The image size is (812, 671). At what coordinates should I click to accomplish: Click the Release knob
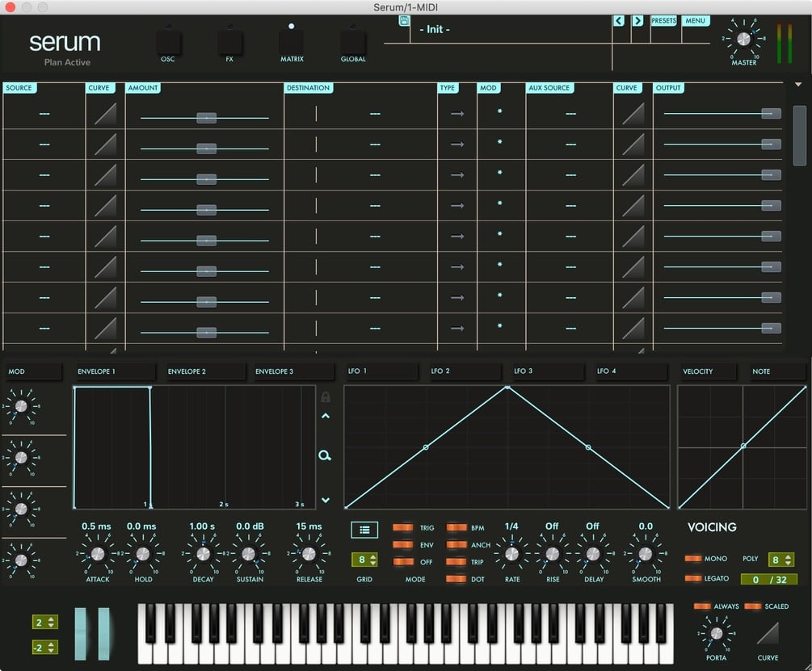pyautogui.click(x=309, y=554)
